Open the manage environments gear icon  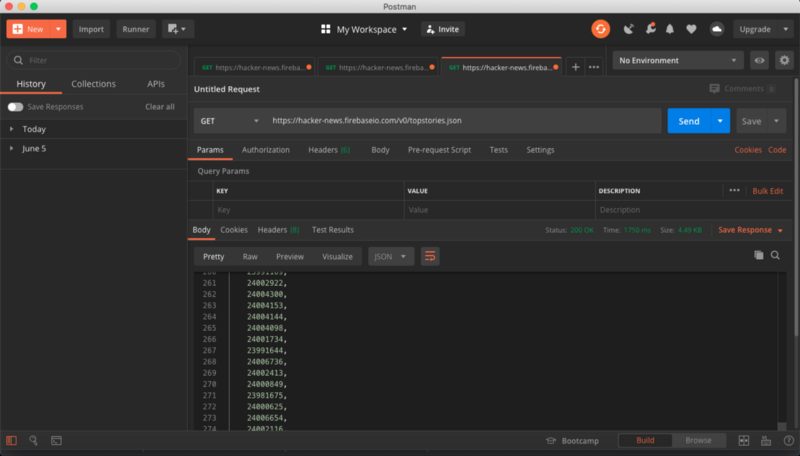[x=784, y=60]
